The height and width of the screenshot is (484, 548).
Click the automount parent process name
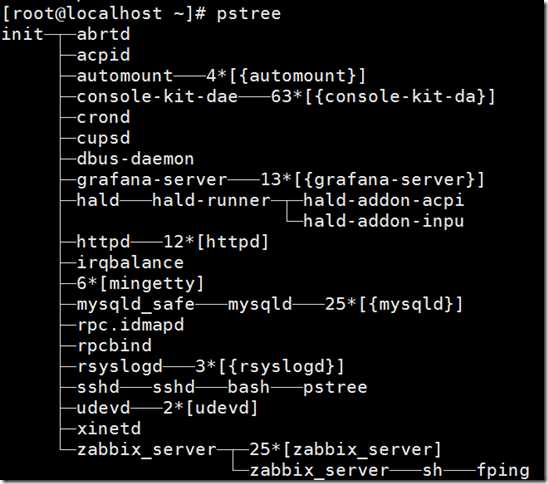pyautogui.click(x=125, y=75)
